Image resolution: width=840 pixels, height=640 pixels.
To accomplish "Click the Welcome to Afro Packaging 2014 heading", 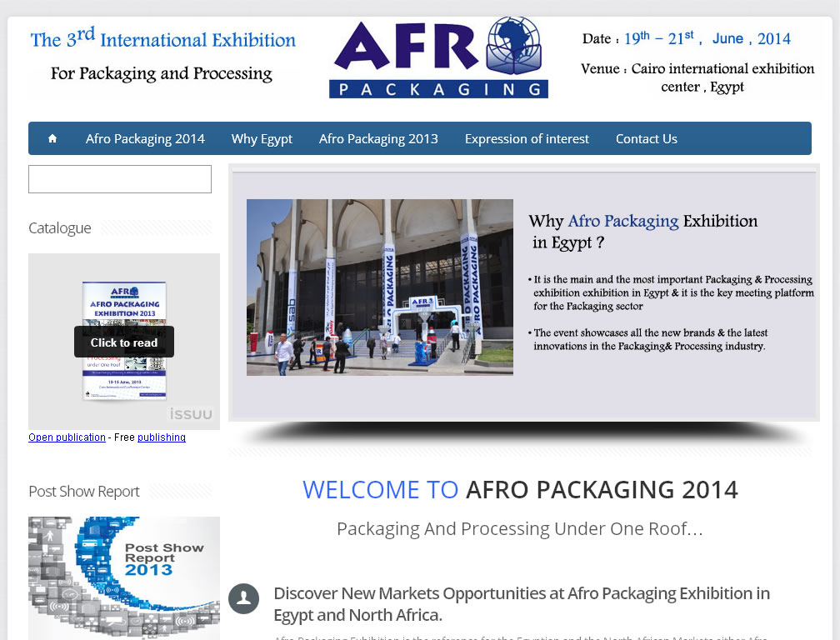I will 520,490.
